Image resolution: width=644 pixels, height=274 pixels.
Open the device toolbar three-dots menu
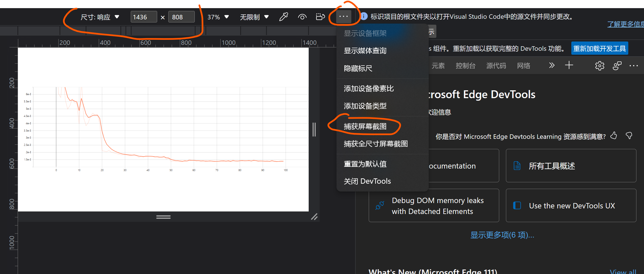point(343,17)
